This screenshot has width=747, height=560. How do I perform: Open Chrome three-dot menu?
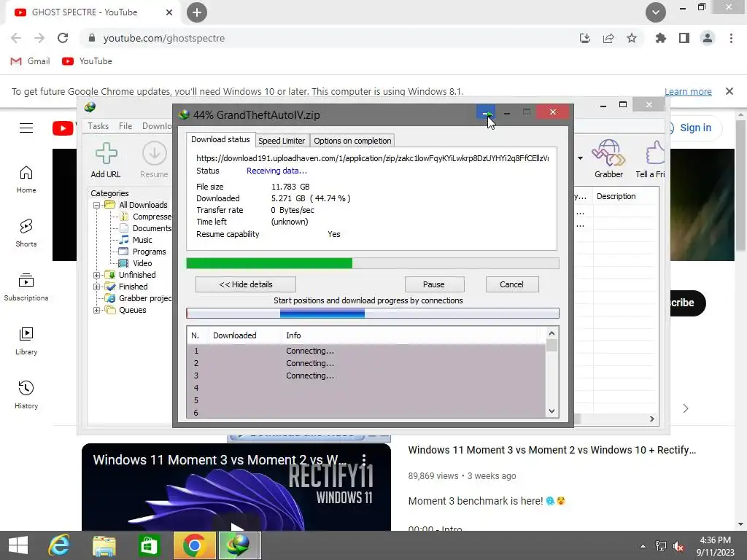(x=731, y=38)
